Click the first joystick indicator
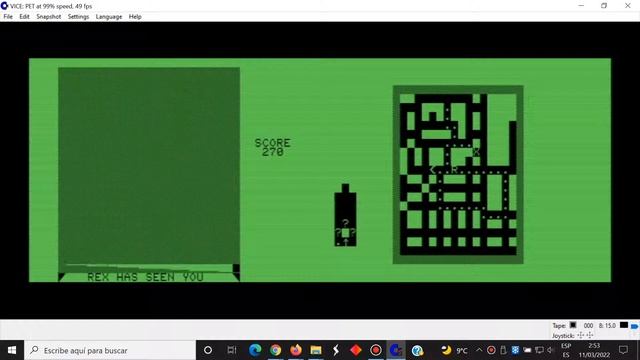 tap(581, 336)
